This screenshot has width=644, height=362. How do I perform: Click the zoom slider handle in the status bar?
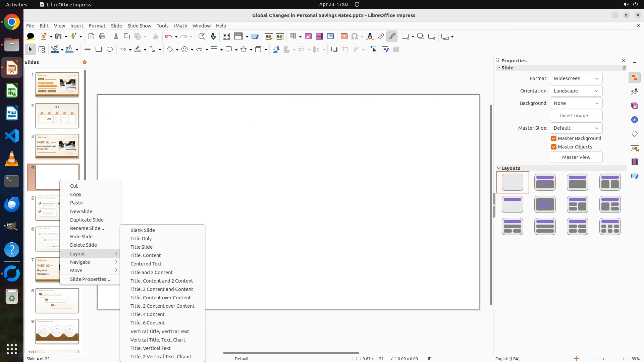point(602,359)
